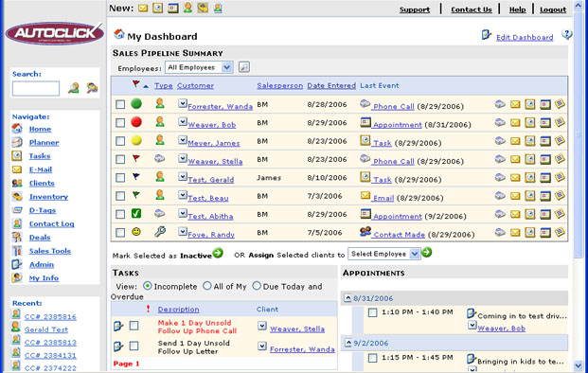Click note icon at right of Test, Gerald row
Image resolution: width=588 pixels, height=373 pixels.
(x=560, y=177)
